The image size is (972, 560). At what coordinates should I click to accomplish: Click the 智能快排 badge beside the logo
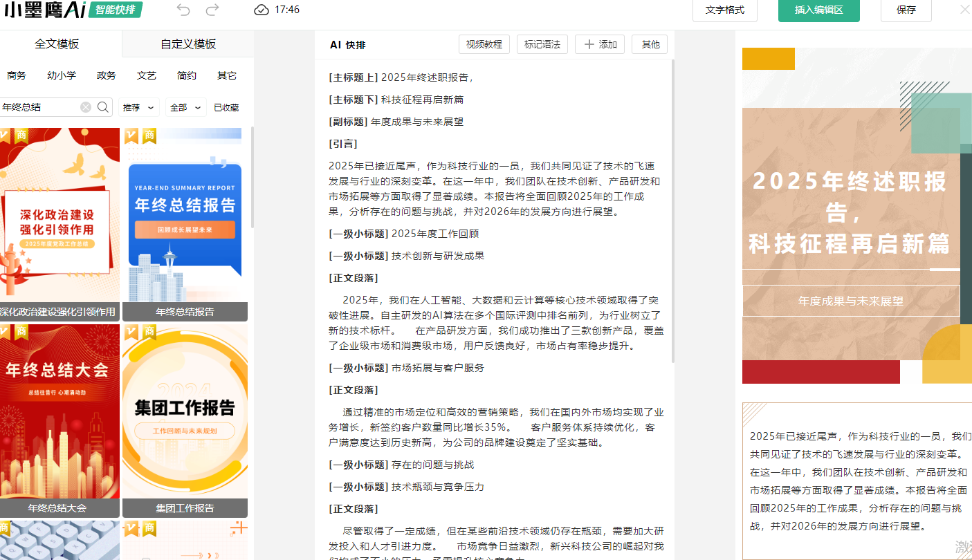click(116, 10)
